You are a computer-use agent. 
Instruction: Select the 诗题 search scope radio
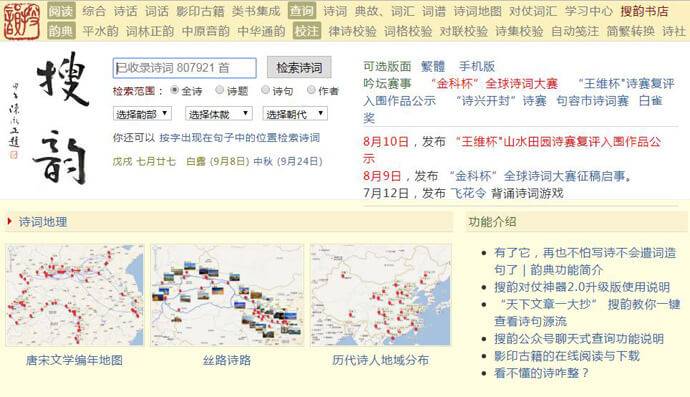coord(220,90)
